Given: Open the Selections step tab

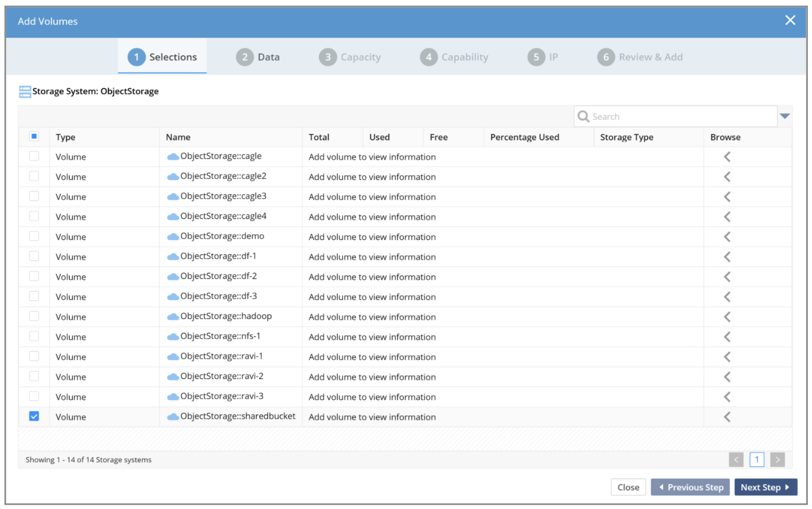Looking at the screenshot, I should 162,57.
